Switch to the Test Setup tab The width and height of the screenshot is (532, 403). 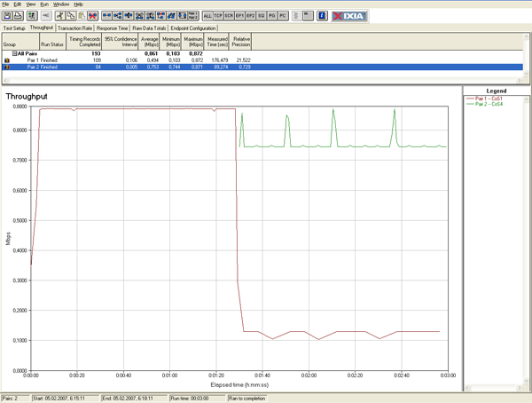(x=14, y=28)
